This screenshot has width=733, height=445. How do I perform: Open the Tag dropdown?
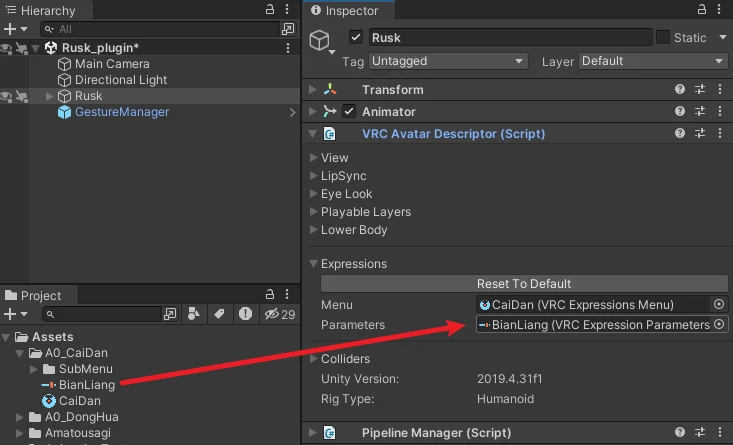(x=447, y=61)
